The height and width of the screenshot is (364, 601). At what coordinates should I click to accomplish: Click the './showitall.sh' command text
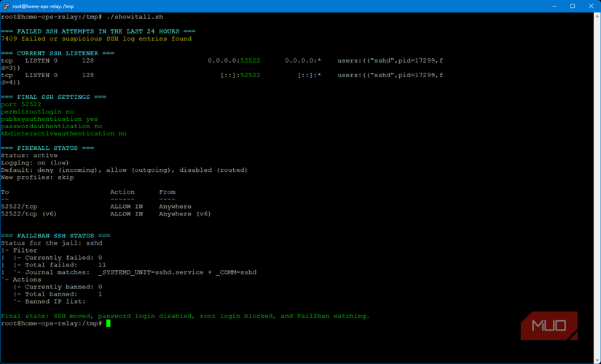[135, 17]
